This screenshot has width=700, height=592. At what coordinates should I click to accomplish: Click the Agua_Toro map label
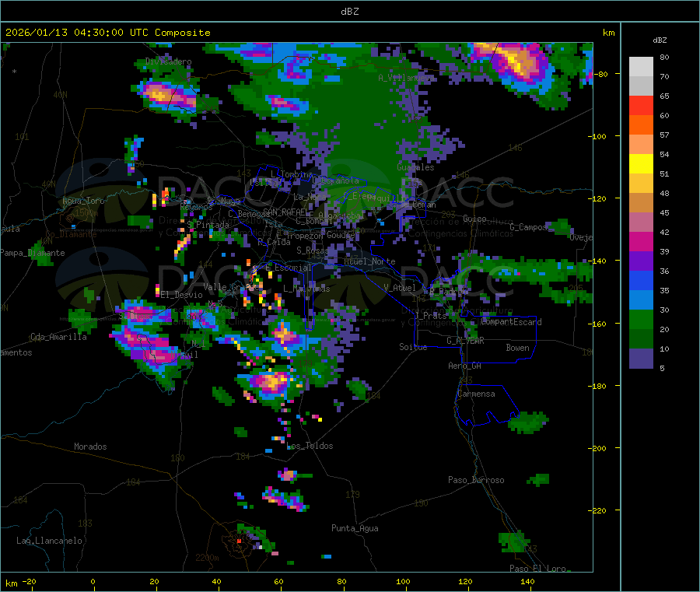point(83,201)
